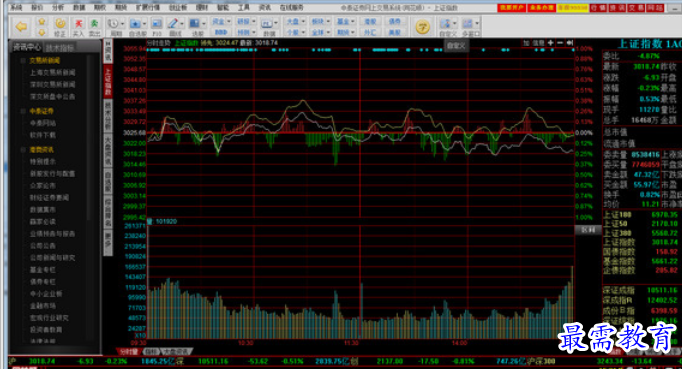Collapse the 交易所新闻 tree group

23,61
